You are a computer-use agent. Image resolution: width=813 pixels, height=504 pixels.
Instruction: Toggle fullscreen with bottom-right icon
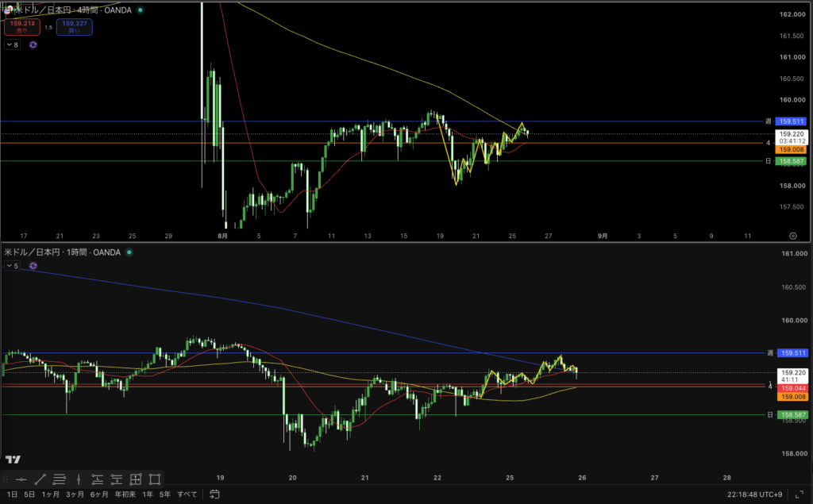point(800,494)
